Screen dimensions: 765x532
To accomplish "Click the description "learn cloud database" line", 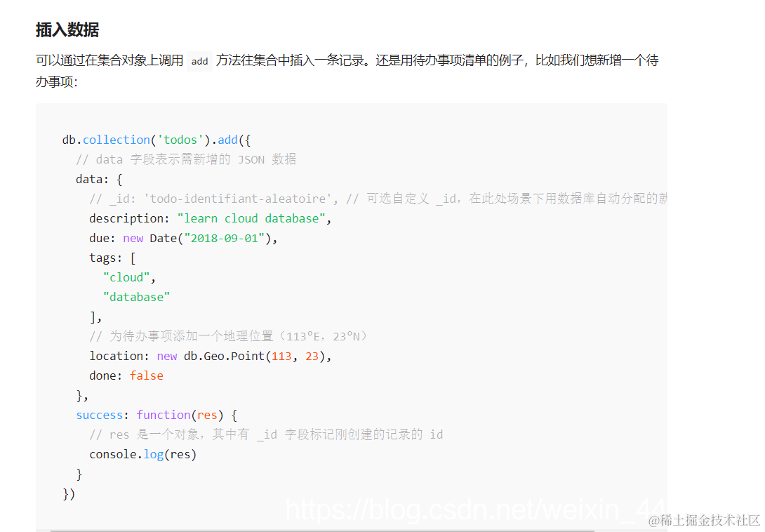I will click(211, 218).
